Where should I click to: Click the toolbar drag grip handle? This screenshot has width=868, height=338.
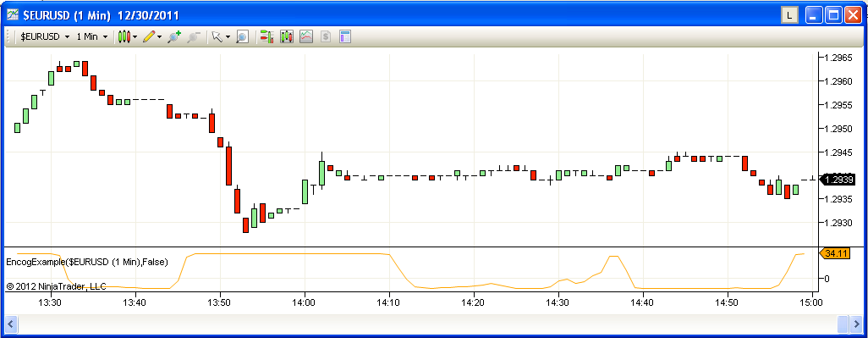pyautogui.click(x=8, y=37)
